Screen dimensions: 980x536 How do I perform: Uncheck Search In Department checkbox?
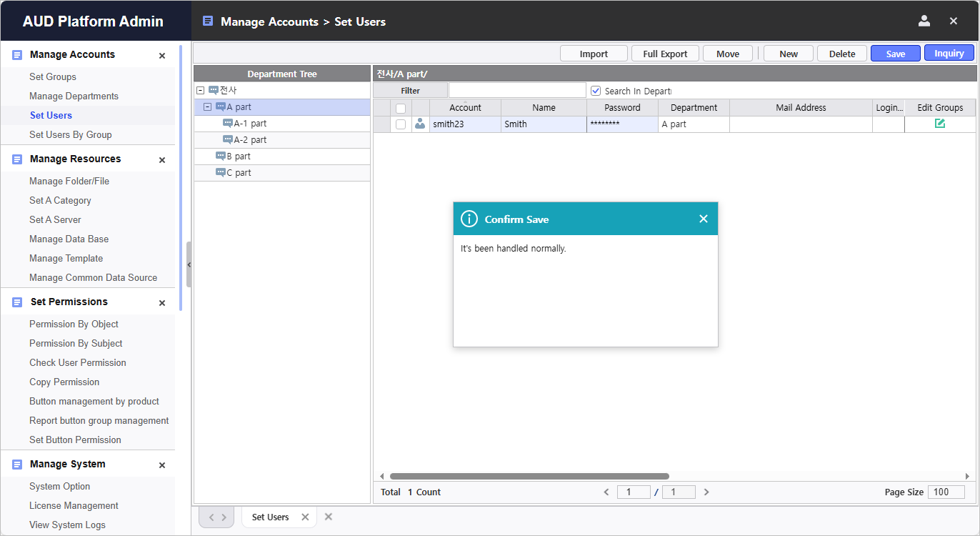point(596,91)
